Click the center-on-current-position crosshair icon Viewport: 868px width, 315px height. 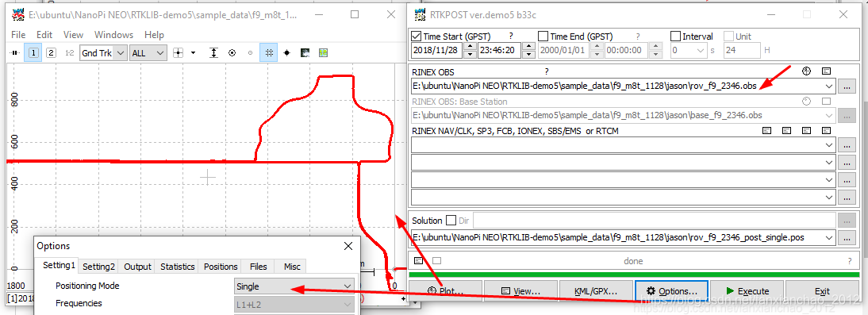point(179,53)
